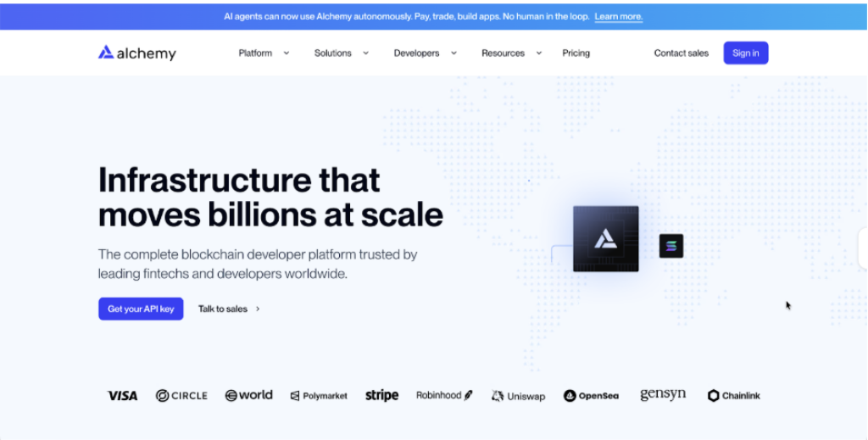Click the Visa logo
This screenshot has width=868, height=440.
coord(122,395)
